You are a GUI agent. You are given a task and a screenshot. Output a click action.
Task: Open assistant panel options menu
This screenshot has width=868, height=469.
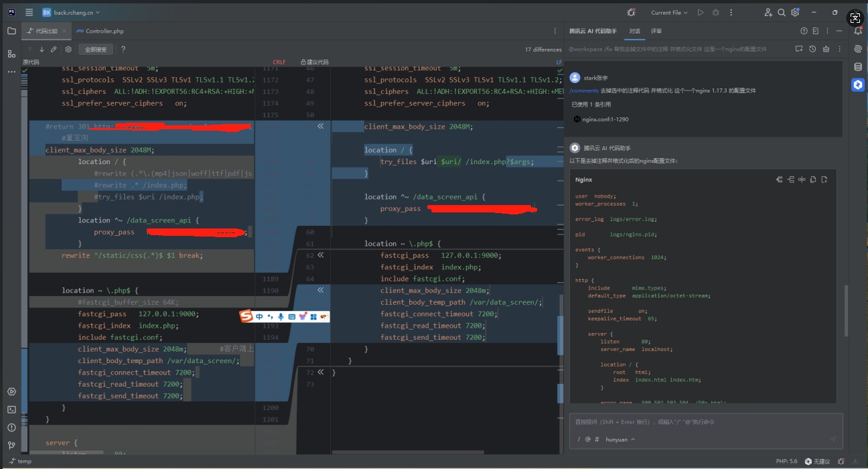[828, 31]
